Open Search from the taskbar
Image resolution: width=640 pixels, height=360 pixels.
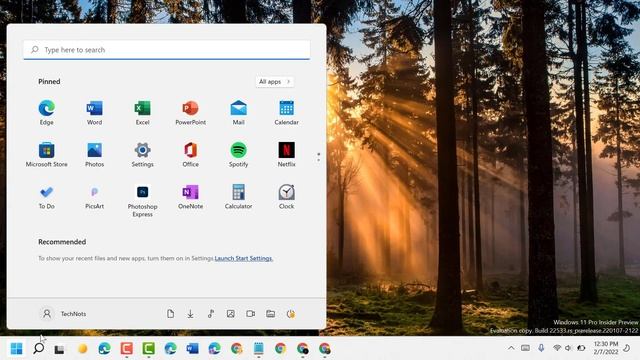[38, 349]
